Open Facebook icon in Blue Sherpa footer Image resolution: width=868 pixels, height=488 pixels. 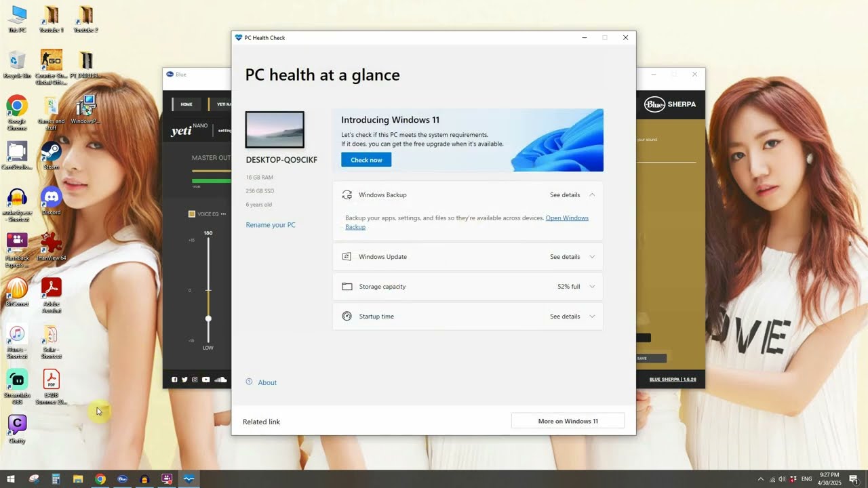[174, 380]
